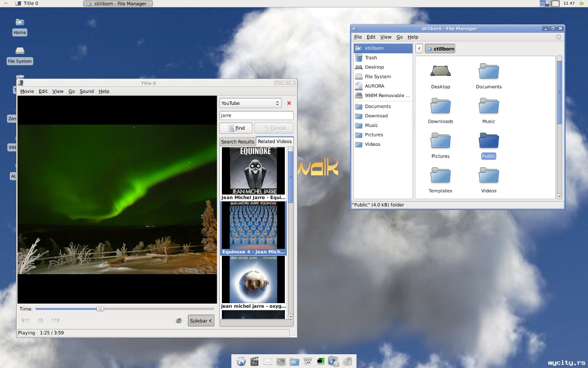
Task: Open the web browser from the dock
Action: (241, 362)
